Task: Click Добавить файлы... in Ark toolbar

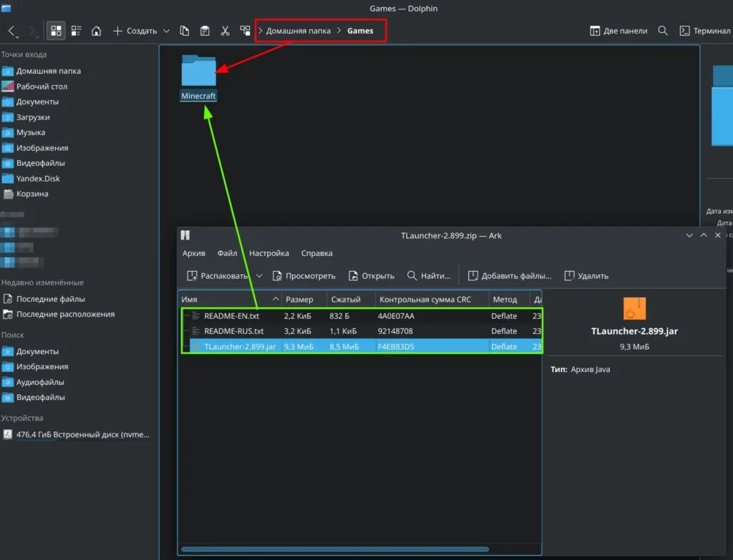Action: click(x=510, y=276)
